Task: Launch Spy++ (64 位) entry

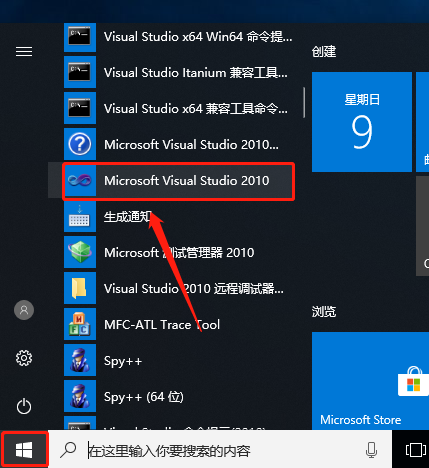Action: click(179, 396)
